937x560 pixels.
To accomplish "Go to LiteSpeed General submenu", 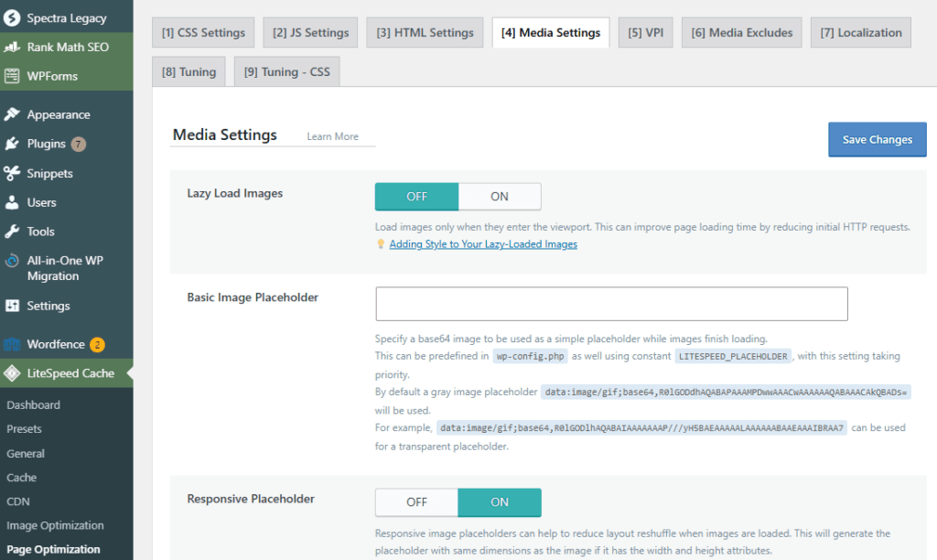I will pos(26,453).
